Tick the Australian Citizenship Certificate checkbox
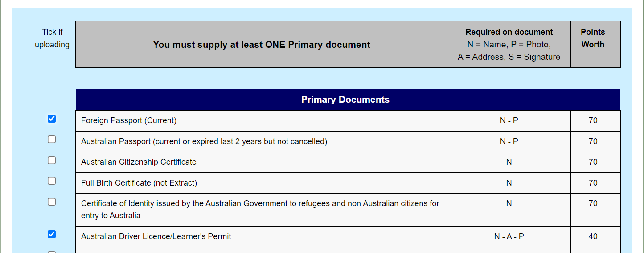Image resolution: width=644 pixels, height=253 pixels. pos(52,160)
